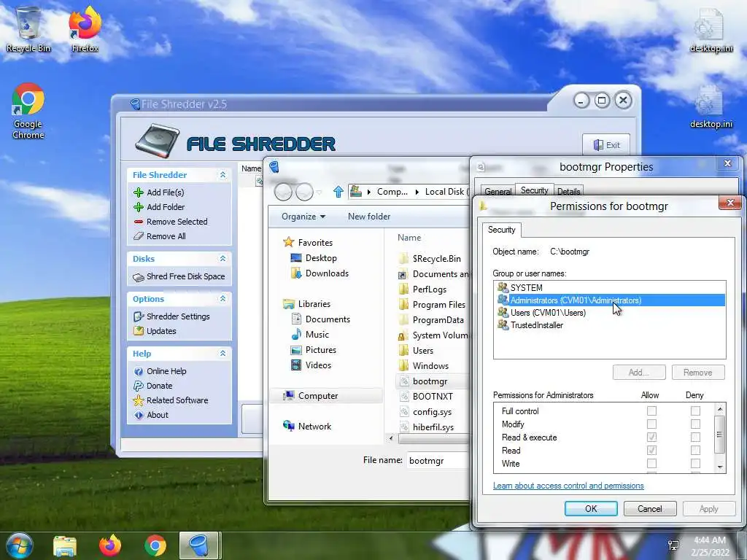This screenshot has width=747, height=560.
Task: Select Security tab in Permissions dialog
Action: pos(502,230)
